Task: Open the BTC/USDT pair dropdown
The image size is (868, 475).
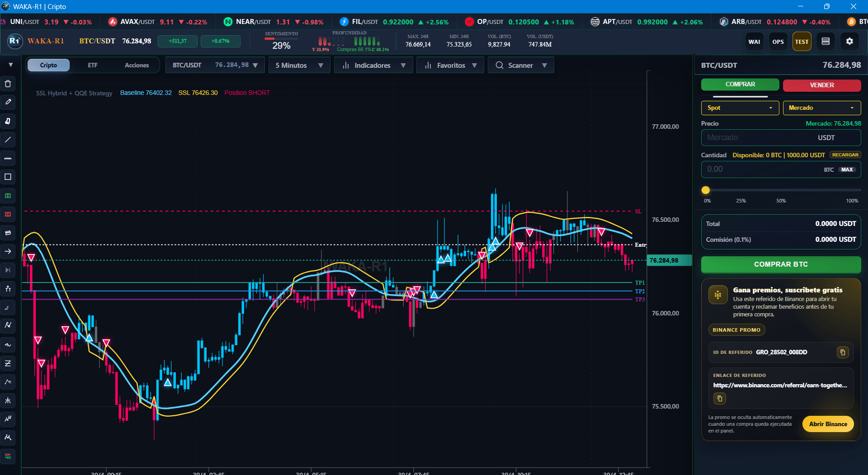Action: coord(215,65)
